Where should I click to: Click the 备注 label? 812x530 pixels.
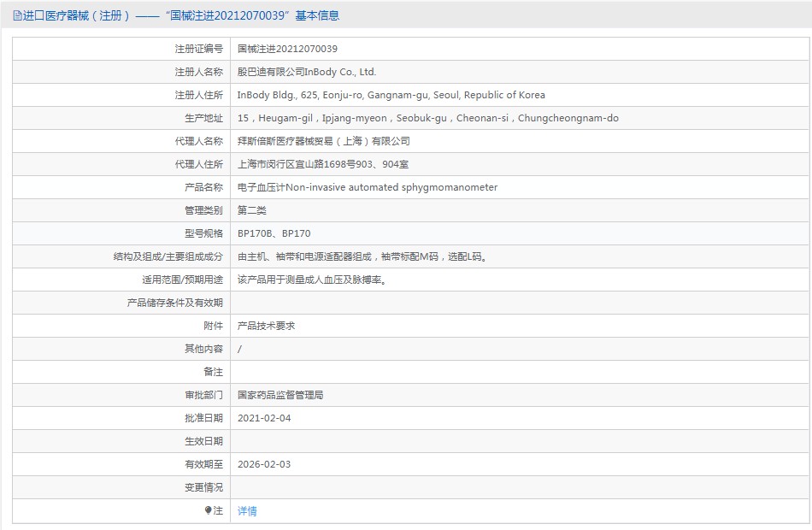214,372
